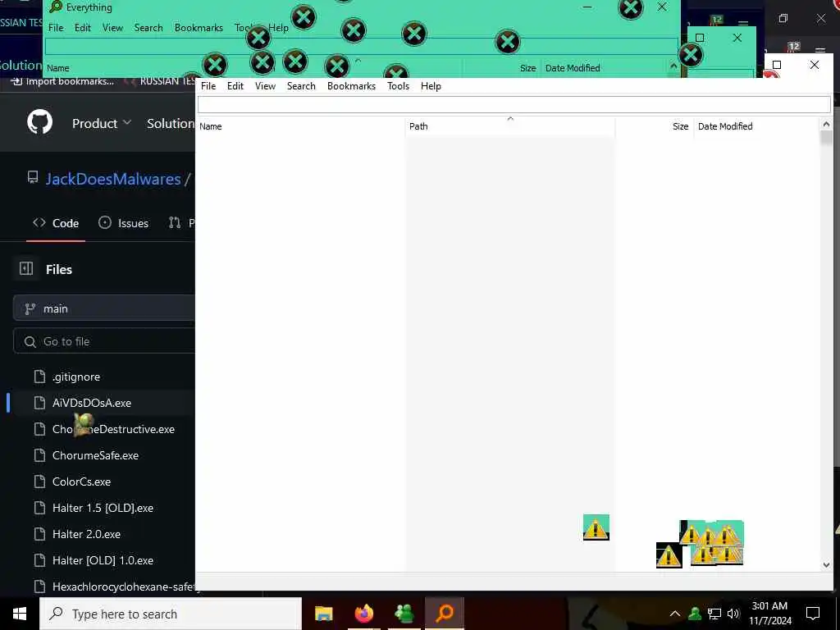Viewport: 840px width, 630px height.
Task: Open Bookmarks menu in green background Everything window
Action: 199,27
